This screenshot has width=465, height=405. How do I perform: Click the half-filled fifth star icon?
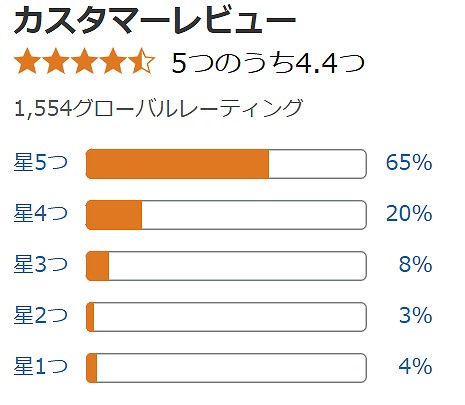tap(142, 61)
